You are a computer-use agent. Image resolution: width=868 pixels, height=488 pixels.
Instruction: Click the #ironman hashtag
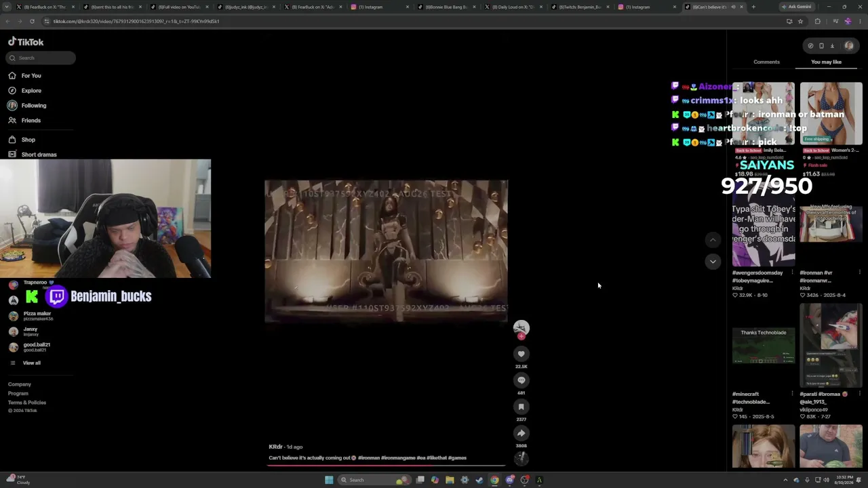click(x=368, y=457)
